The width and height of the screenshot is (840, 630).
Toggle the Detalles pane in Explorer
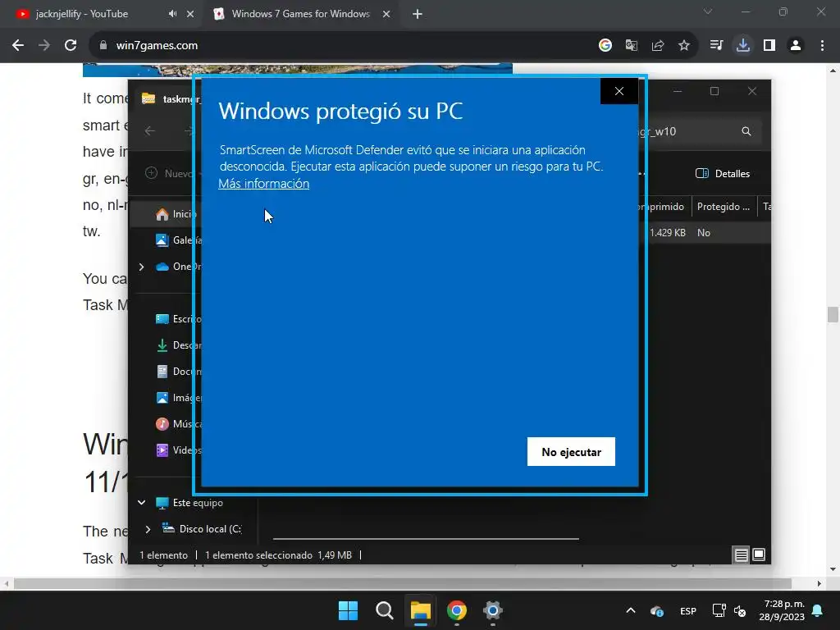723,174
